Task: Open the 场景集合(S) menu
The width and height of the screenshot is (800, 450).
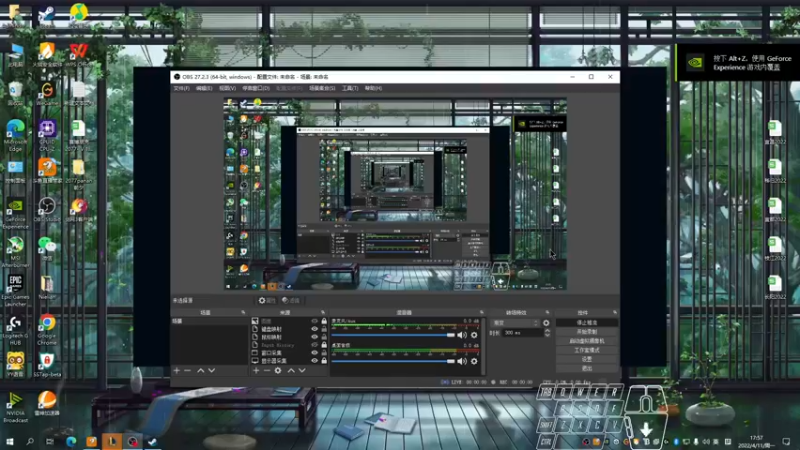Action: (x=322, y=88)
